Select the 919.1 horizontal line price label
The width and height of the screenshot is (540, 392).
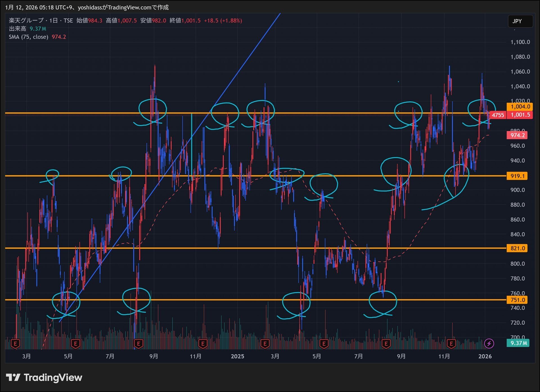tap(517, 176)
